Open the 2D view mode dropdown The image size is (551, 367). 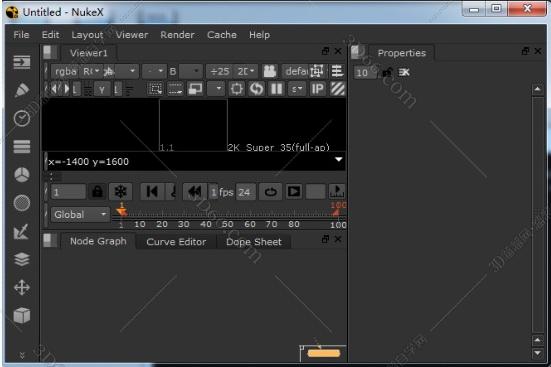(x=246, y=71)
